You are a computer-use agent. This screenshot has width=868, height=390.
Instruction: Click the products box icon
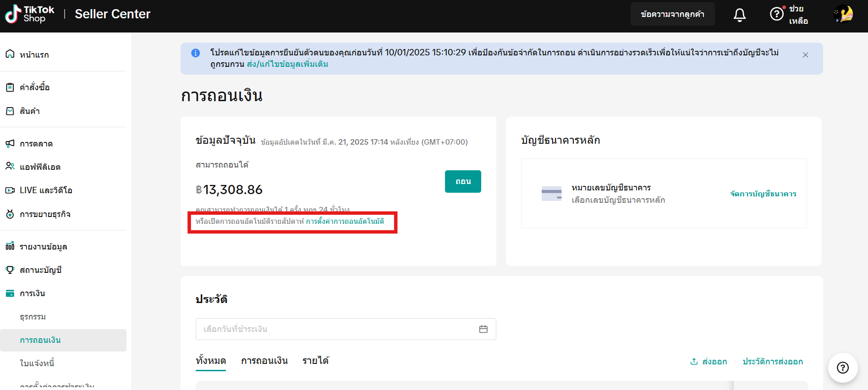[x=10, y=111]
